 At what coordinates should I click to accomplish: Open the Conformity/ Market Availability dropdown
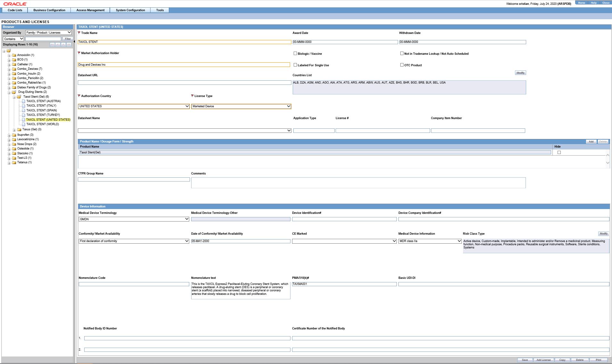(134, 241)
